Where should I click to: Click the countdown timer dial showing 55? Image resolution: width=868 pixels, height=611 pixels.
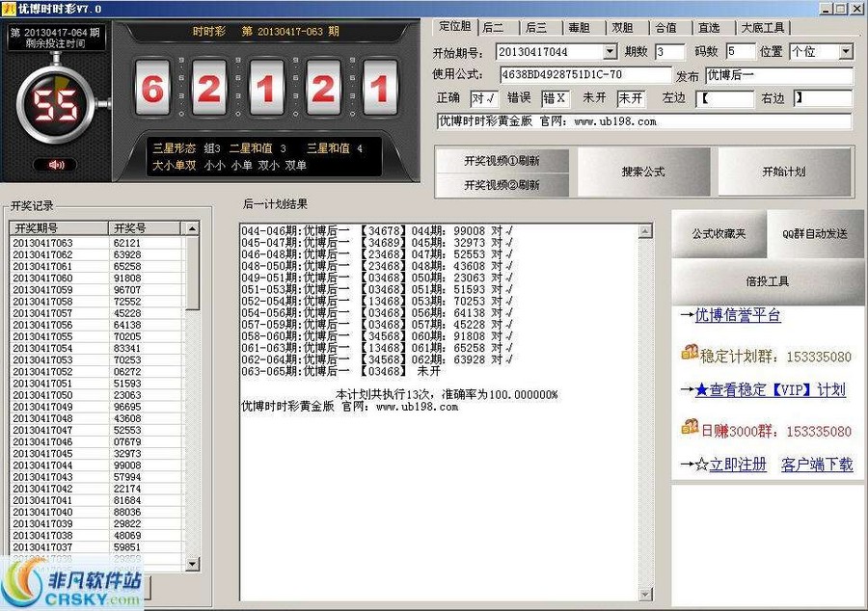pyautogui.click(x=54, y=105)
